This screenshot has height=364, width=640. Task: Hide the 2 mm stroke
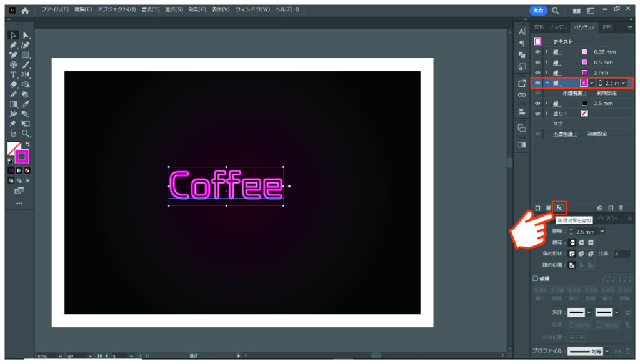537,72
